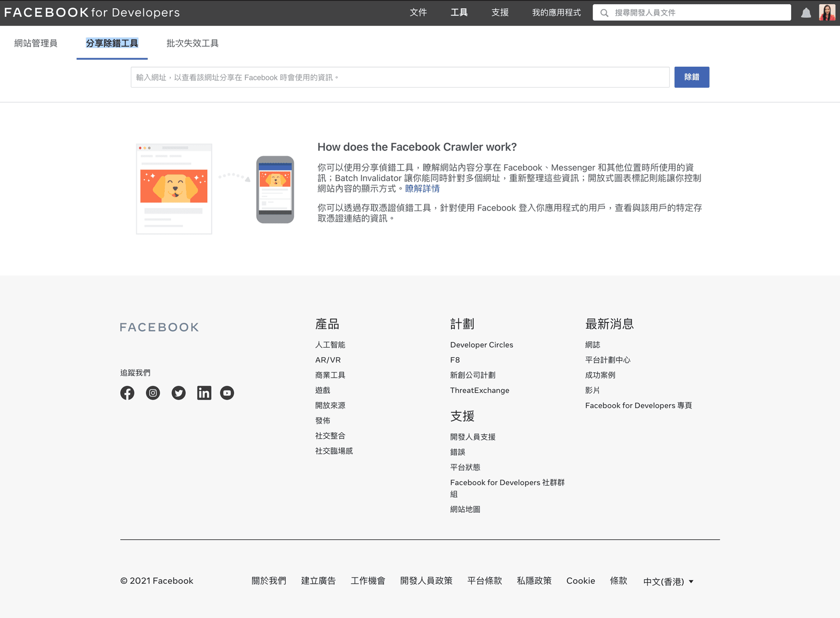Viewport: 840px width, 618px height.
Task: Open the 錯誤 support link
Action: (458, 452)
